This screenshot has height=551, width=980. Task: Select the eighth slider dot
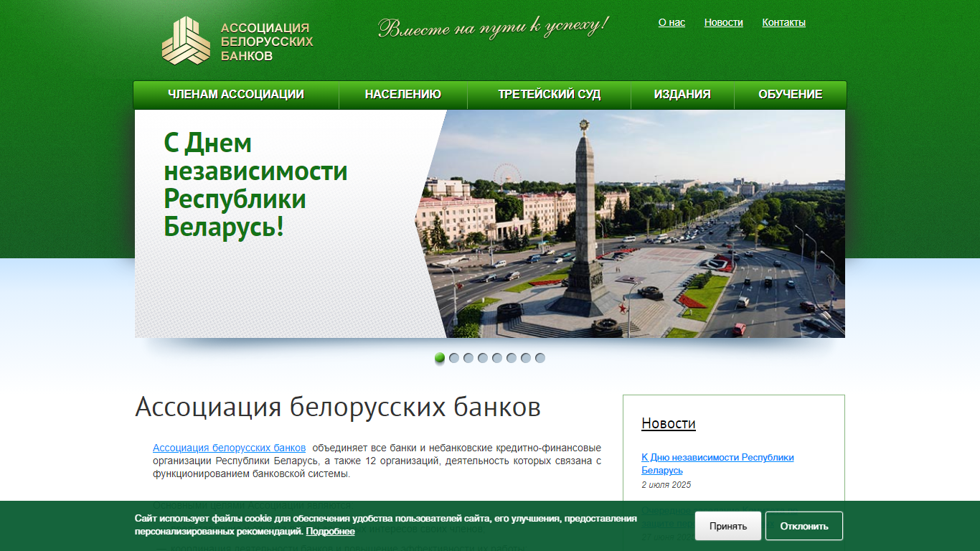(x=540, y=358)
